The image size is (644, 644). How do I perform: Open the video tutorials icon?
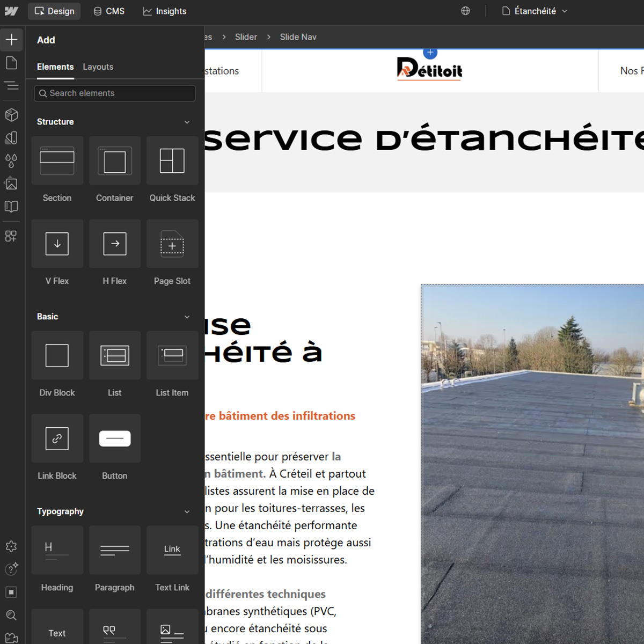[11, 638]
